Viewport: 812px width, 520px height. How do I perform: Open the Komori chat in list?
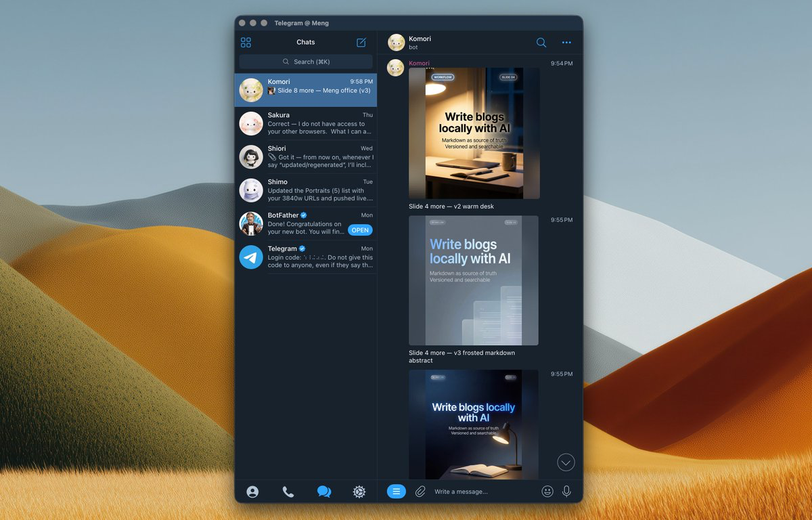(306, 90)
